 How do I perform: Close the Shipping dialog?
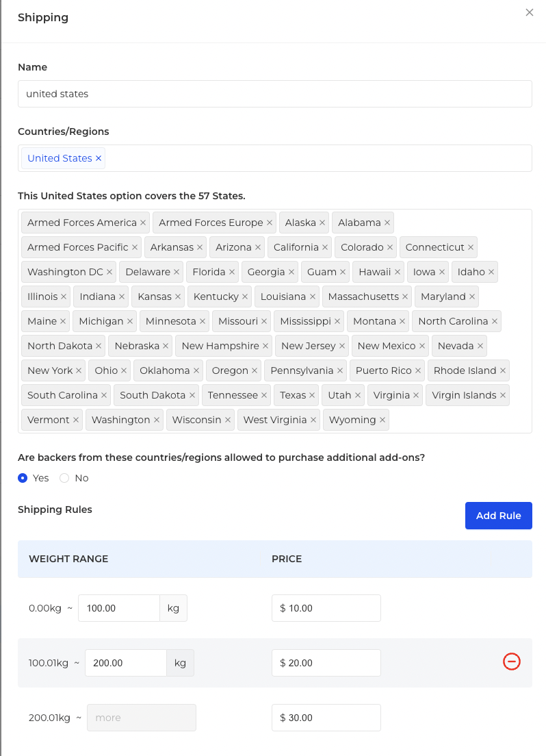(x=529, y=12)
